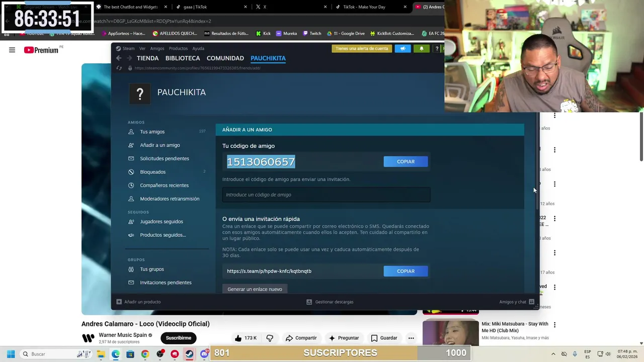Open the YouTube hamburger menu
Screen dimensions: 644x362
[x=12, y=50]
